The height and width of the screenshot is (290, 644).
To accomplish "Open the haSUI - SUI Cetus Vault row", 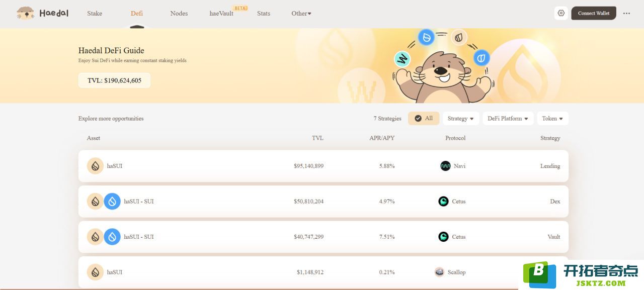I will coord(324,237).
